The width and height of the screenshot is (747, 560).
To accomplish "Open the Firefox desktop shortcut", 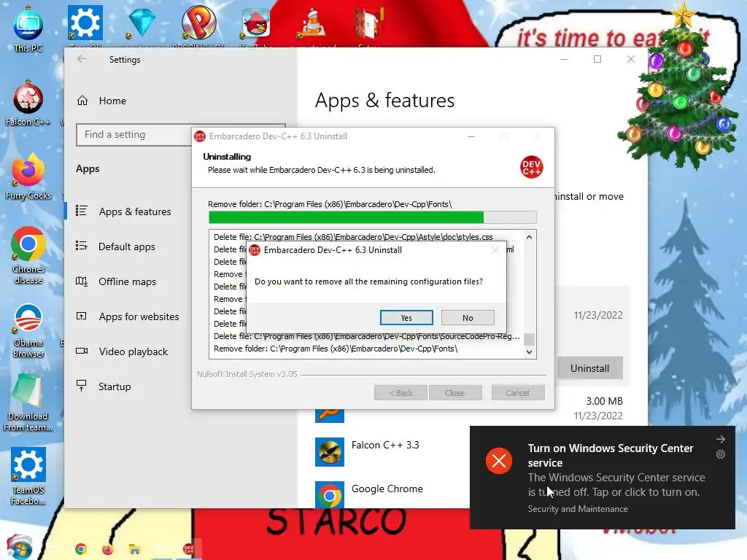I will tap(28, 177).
